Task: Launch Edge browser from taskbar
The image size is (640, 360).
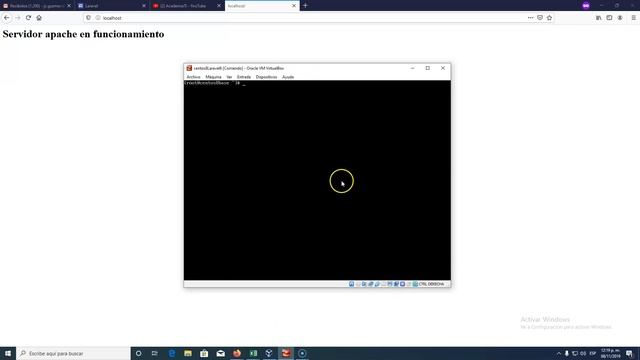Action: click(x=171, y=353)
